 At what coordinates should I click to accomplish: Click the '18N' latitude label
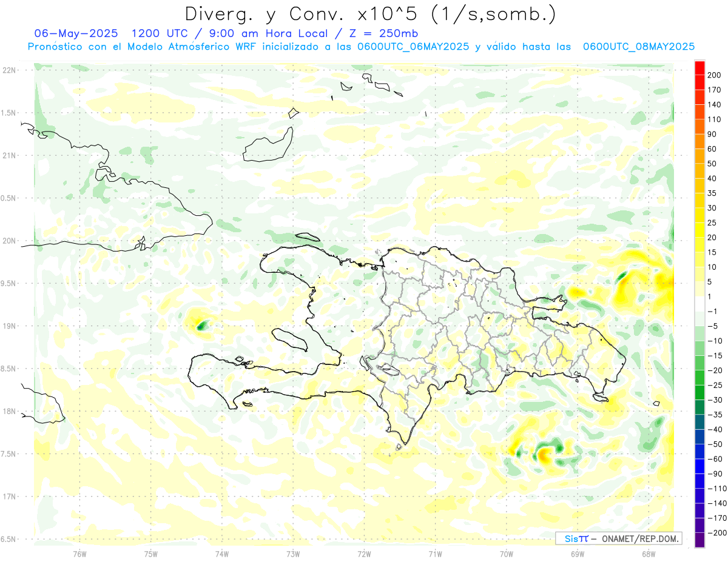click(x=8, y=412)
